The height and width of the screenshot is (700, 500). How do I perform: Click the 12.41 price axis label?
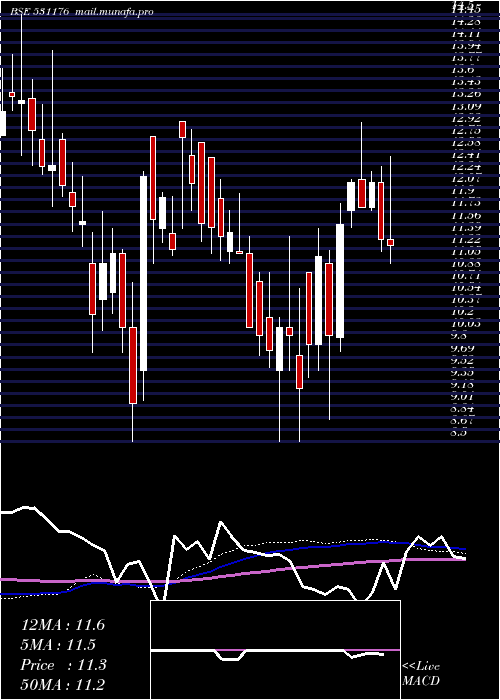467,155
